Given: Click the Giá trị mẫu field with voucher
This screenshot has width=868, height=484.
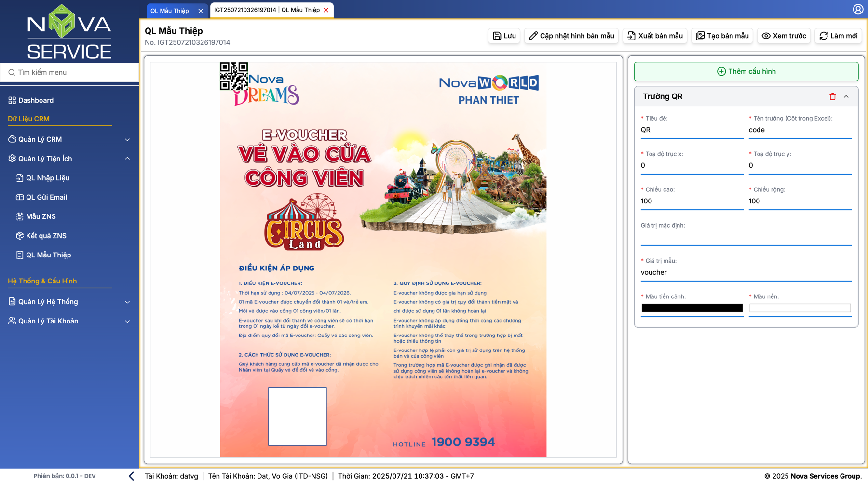Looking at the screenshot, I should [746, 273].
